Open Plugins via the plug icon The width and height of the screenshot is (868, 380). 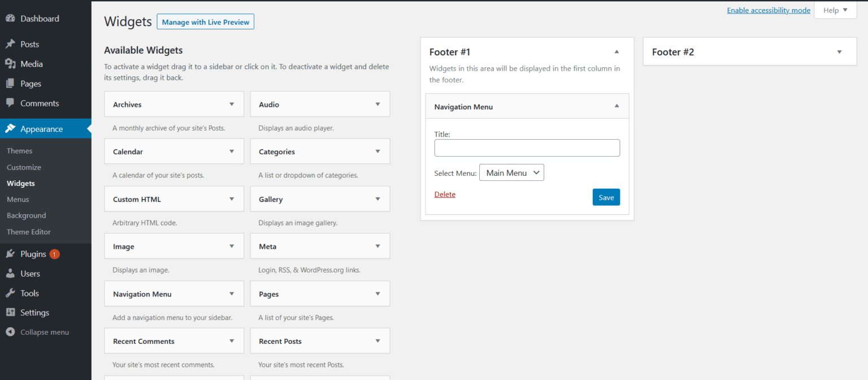coord(11,253)
